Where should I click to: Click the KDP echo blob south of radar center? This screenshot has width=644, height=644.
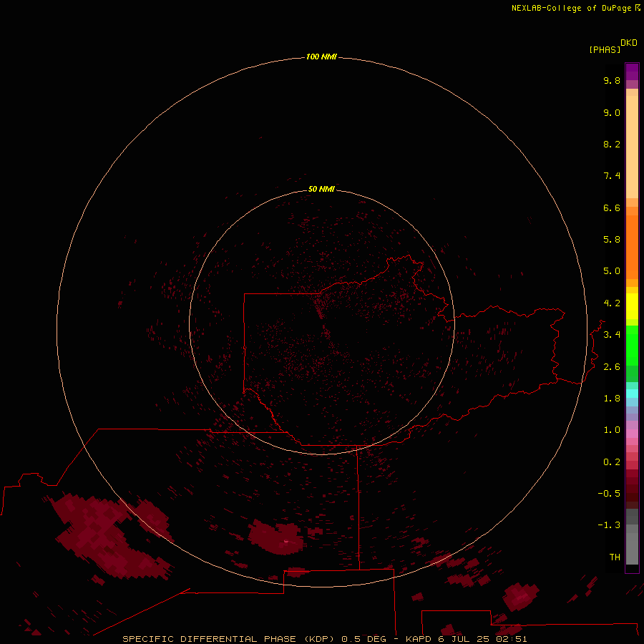point(276,537)
